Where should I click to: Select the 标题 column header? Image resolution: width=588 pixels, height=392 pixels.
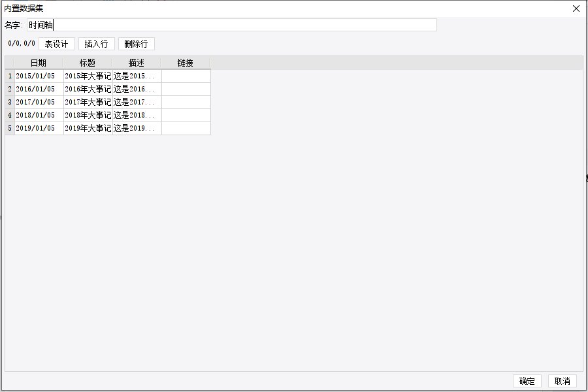pyautogui.click(x=88, y=63)
